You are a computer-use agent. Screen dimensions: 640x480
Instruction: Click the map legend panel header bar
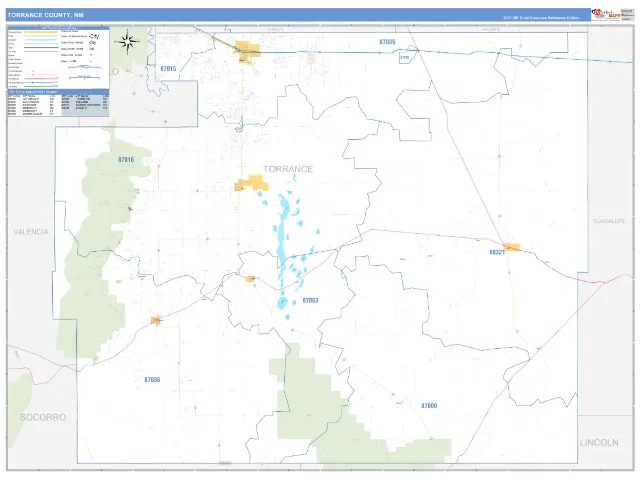58,28
